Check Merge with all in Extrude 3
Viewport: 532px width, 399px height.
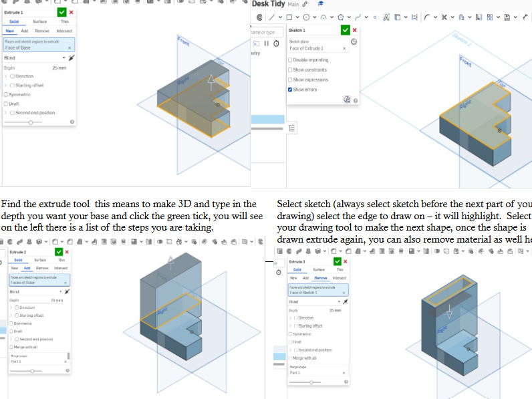click(x=290, y=358)
